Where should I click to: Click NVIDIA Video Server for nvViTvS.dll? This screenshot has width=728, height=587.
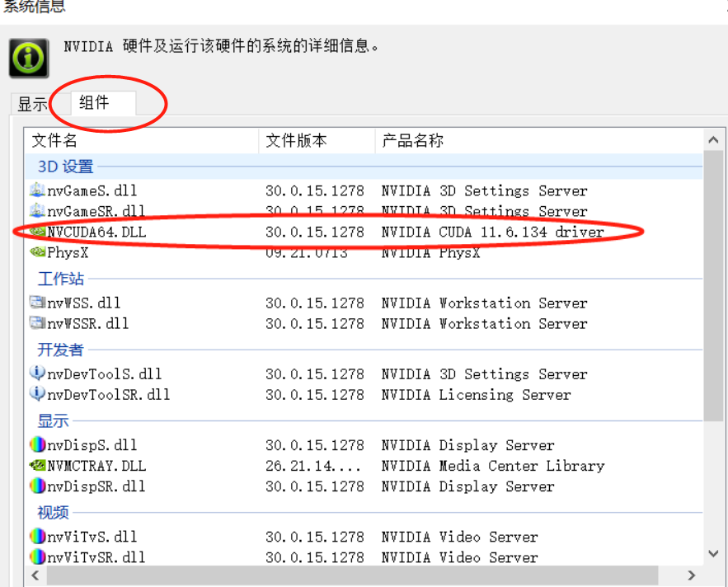(x=460, y=537)
